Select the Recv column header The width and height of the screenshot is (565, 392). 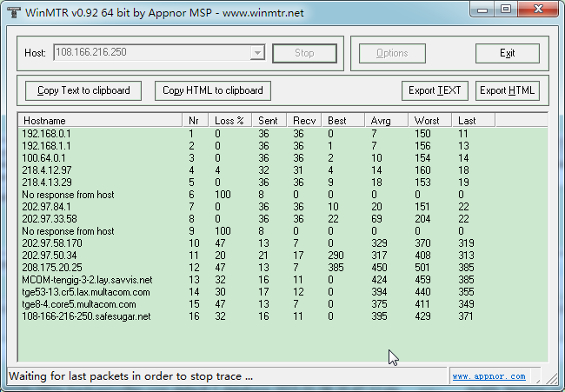[x=304, y=120]
